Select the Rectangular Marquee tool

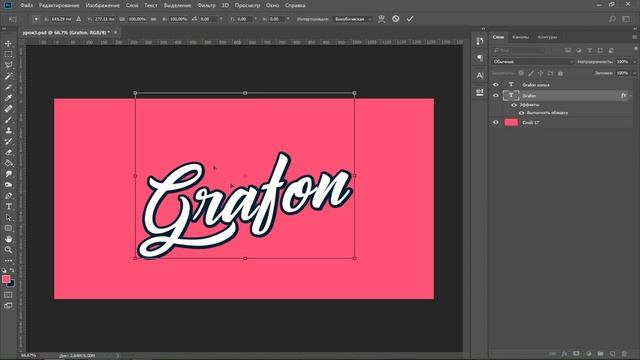point(8,54)
